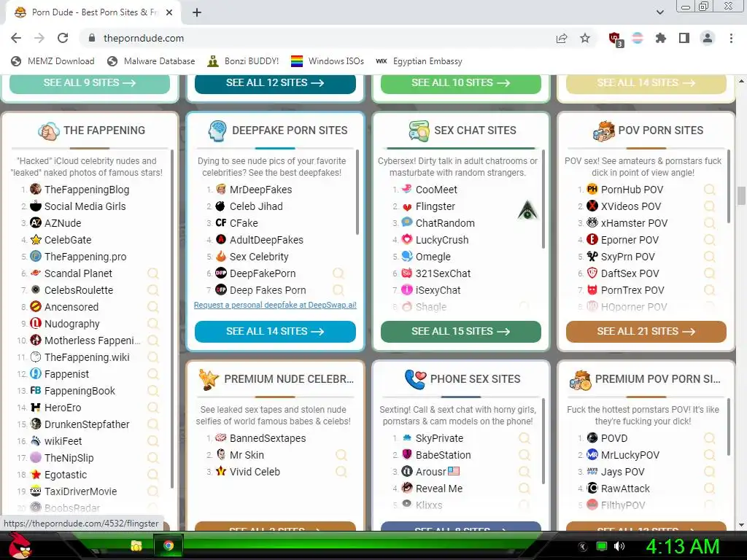Click SEX CHAT SITES speech bubble icon
This screenshot has width=747, height=560.
[x=419, y=131]
